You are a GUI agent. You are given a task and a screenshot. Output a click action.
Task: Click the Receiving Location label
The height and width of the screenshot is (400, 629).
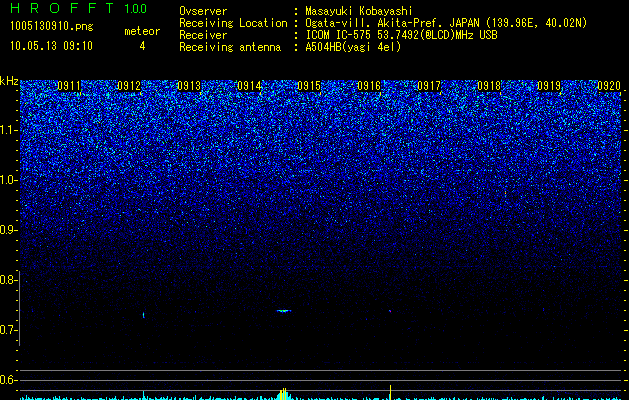(x=233, y=23)
